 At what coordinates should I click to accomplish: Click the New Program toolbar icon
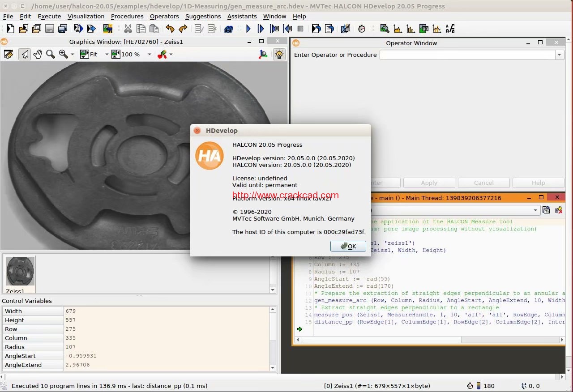10,29
